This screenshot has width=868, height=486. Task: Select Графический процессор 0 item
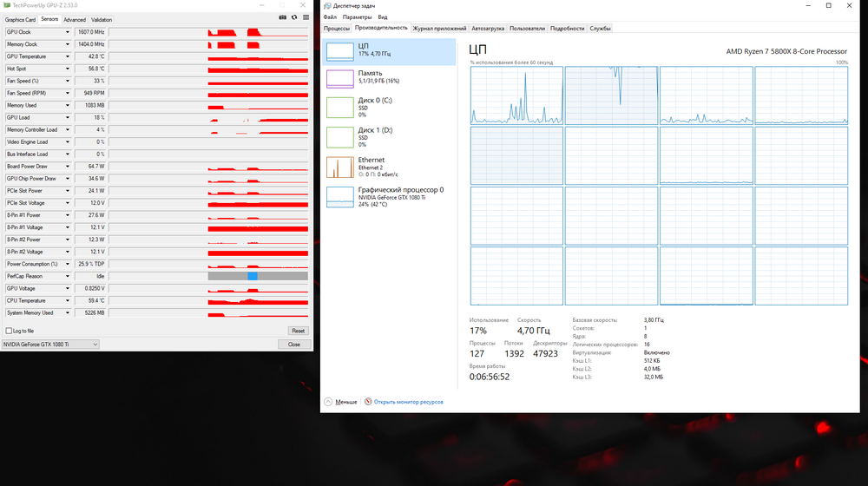click(389, 197)
